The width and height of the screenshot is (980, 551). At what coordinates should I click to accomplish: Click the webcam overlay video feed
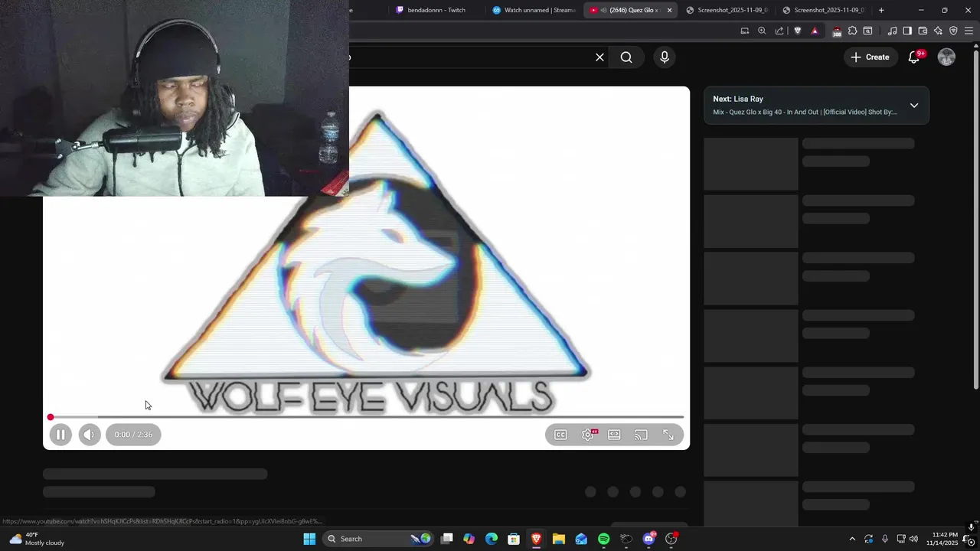175,98
